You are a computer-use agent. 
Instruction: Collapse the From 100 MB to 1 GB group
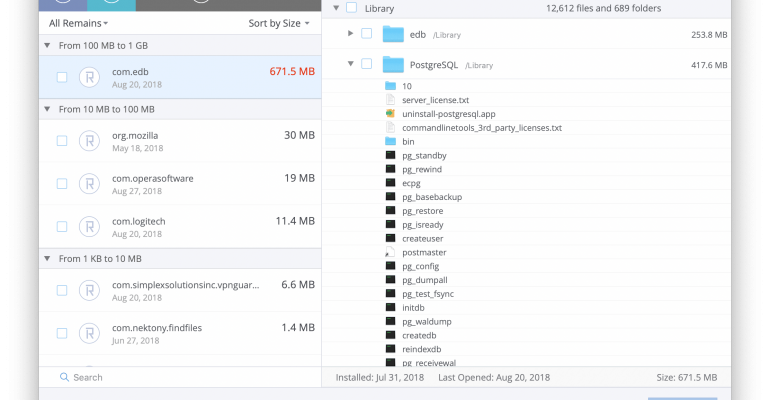(x=48, y=46)
